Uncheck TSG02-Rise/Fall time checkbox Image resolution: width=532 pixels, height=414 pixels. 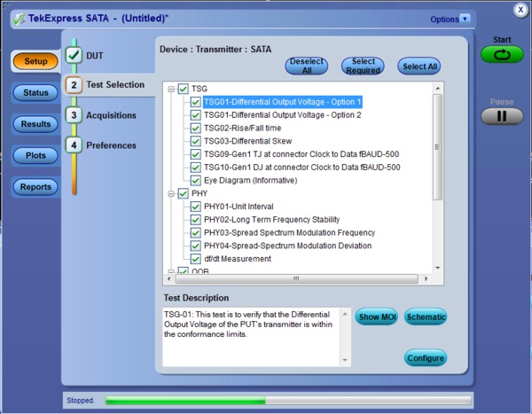pos(195,128)
